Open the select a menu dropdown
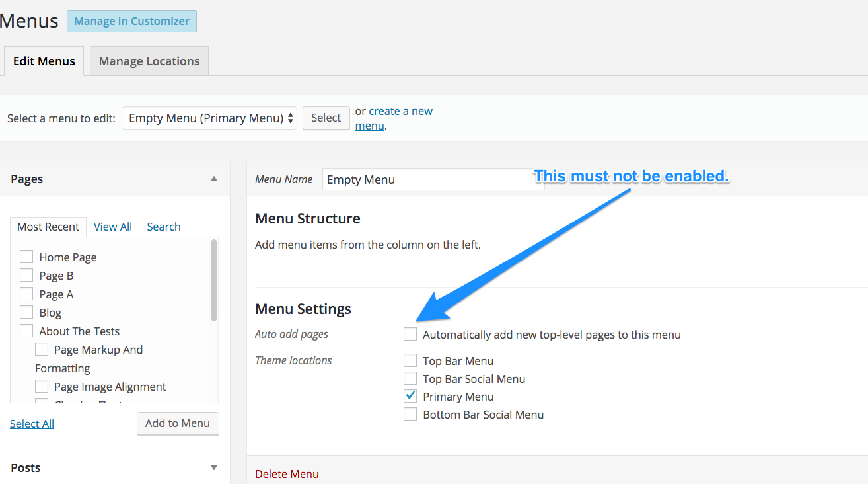The image size is (868, 484). 209,118
